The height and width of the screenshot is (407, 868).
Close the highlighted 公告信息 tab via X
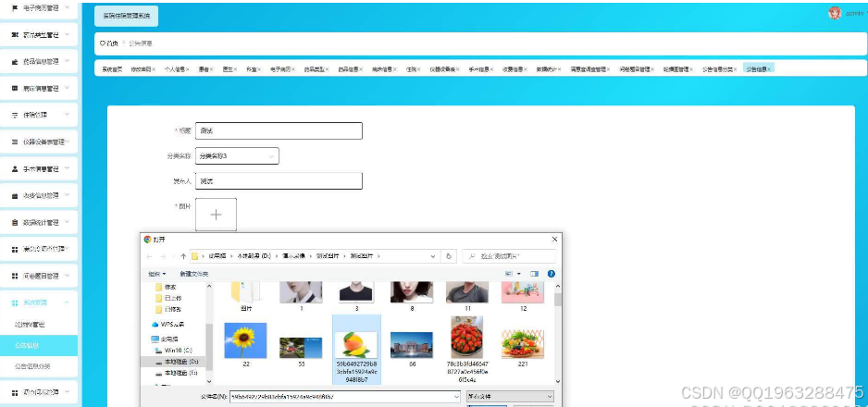[x=769, y=69]
